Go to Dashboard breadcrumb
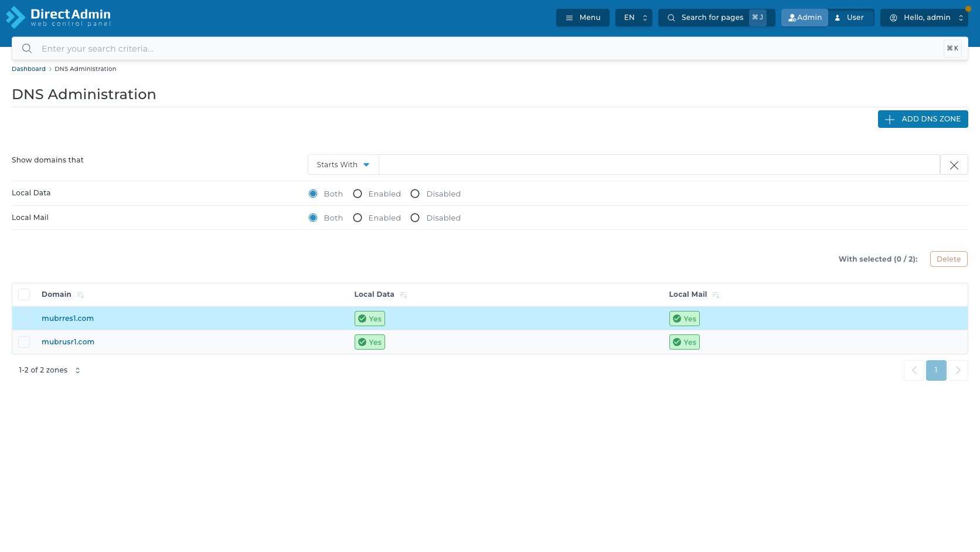Screen dimensions: 980x552 point(29,69)
